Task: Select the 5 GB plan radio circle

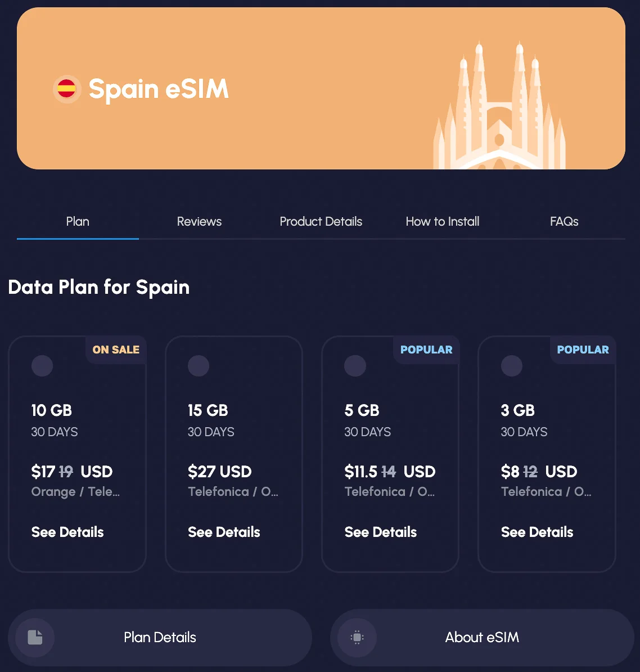Action: point(355,366)
